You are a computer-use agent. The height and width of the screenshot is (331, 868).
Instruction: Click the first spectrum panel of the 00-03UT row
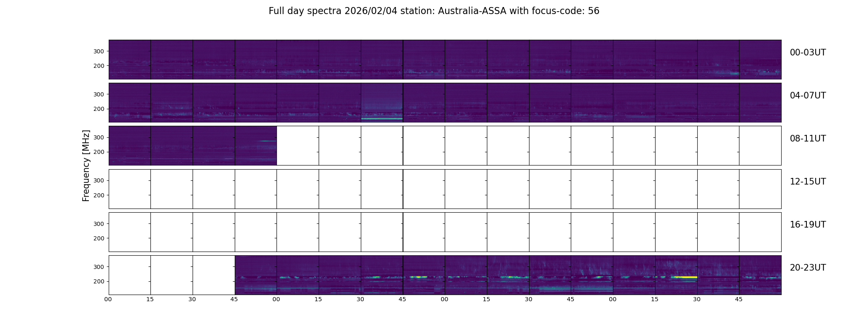[130, 60]
